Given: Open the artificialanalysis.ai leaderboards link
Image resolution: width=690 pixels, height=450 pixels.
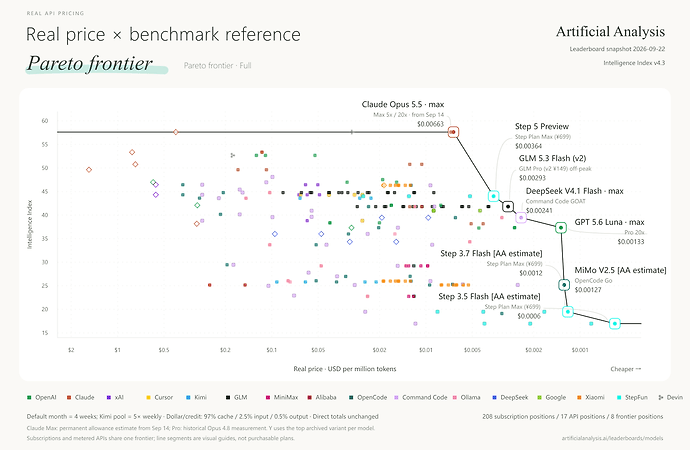Looking at the screenshot, I should (613, 438).
